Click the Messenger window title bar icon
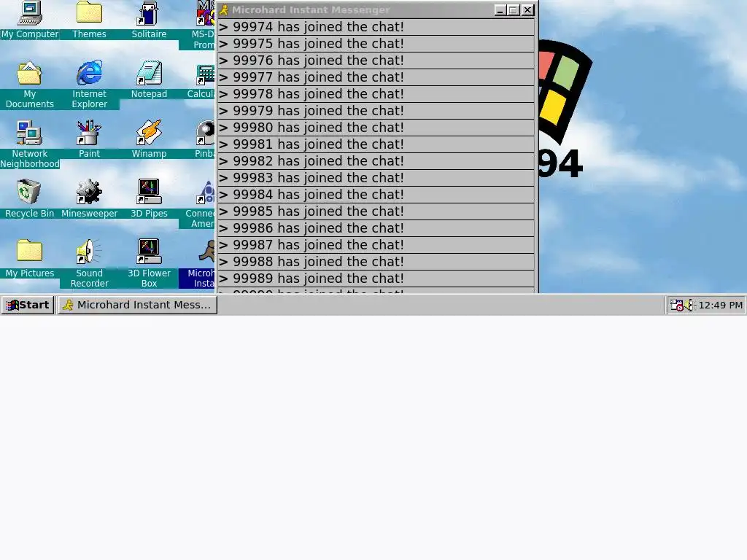The height and width of the screenshot is (560, 747). [223, 10]
